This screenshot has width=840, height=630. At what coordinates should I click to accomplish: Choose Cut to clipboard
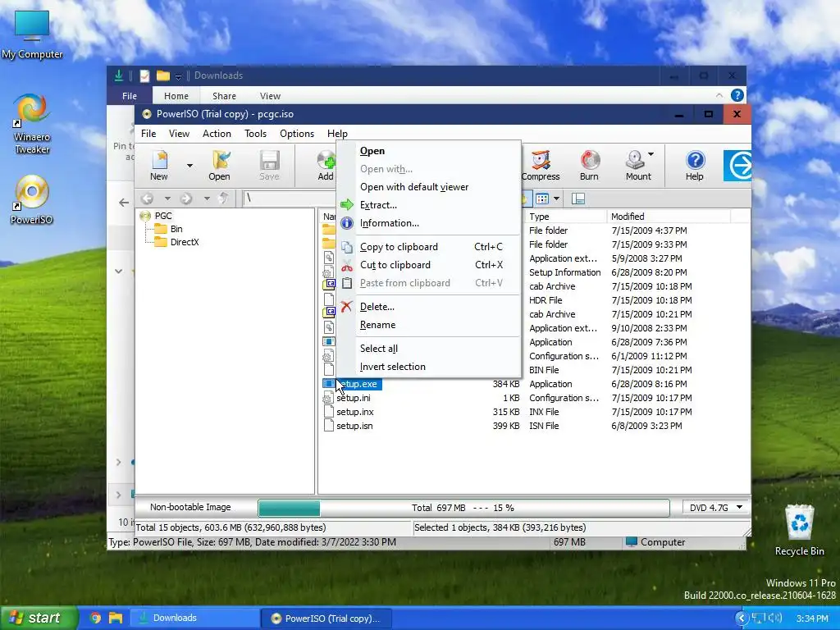coord(428,265)
